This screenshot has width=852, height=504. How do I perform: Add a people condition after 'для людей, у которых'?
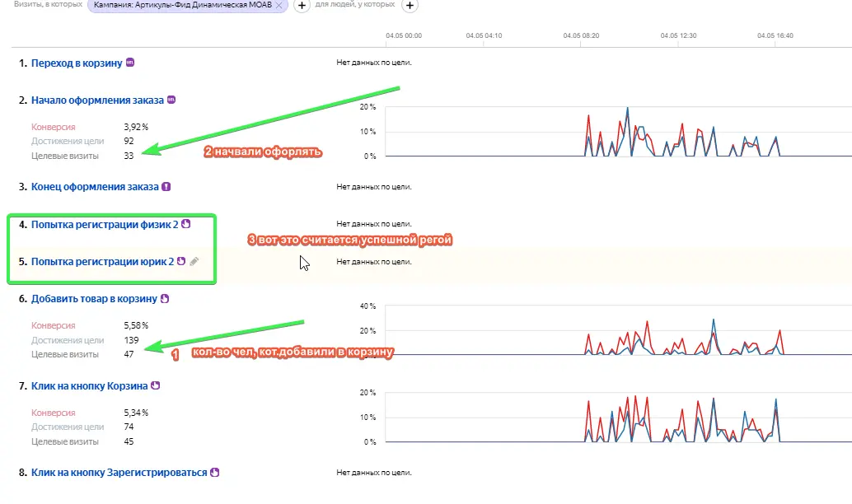(x=410, y=6)
